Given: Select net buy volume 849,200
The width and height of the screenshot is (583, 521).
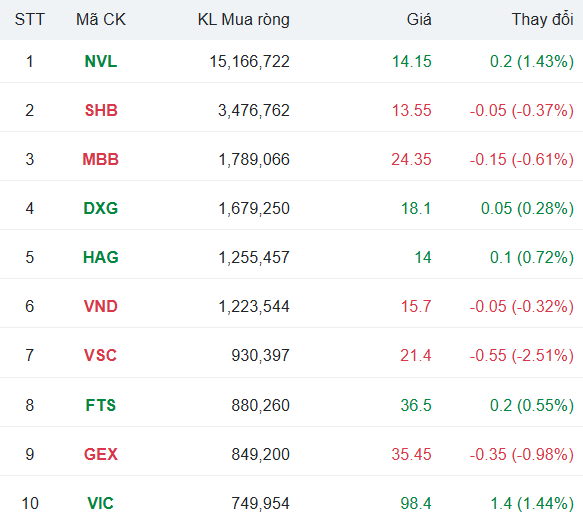Looking at the screenshot, I should [x=261, y=455].
